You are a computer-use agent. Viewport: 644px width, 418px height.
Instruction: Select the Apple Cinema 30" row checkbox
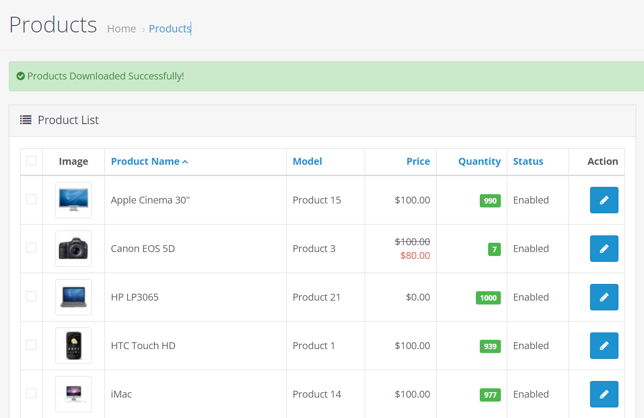(31, 199)
